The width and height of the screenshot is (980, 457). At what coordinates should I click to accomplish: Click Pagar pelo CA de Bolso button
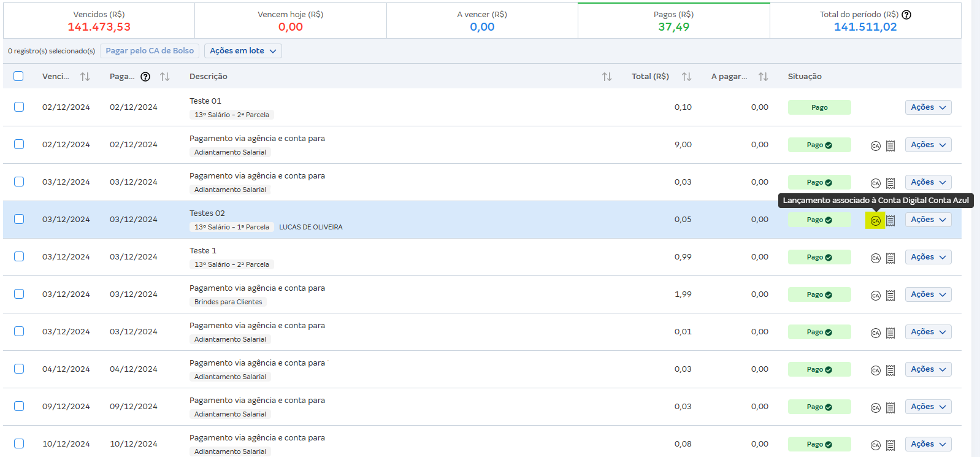[150, 51]
